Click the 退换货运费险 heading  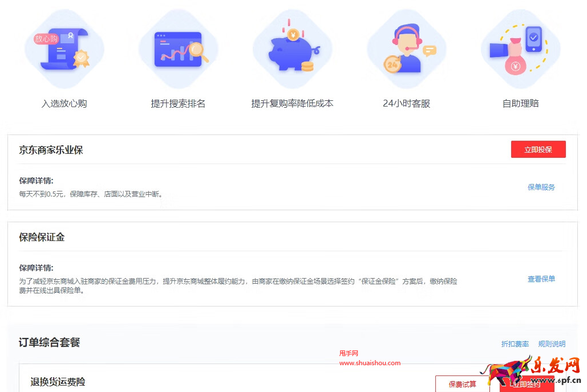(58, 382)
